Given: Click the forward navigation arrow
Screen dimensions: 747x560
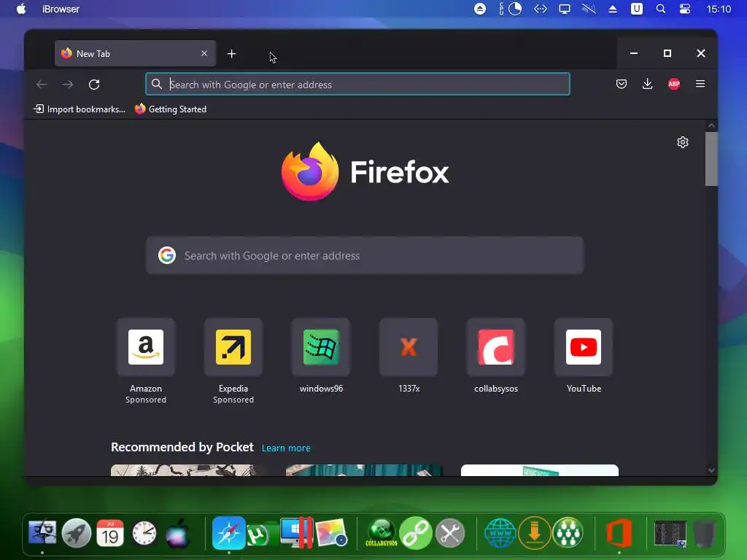Looking at the screenshot, I should click(x=68, y=85).
